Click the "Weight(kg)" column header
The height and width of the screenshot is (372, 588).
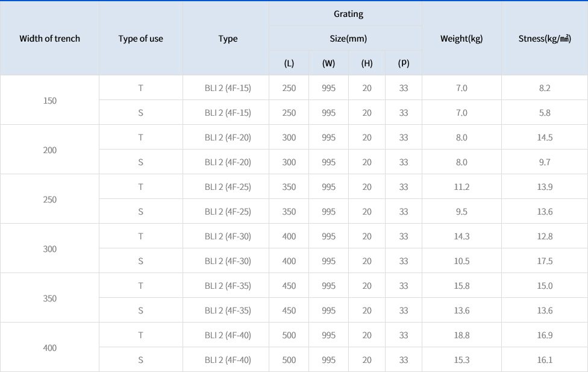click(461, 39)
